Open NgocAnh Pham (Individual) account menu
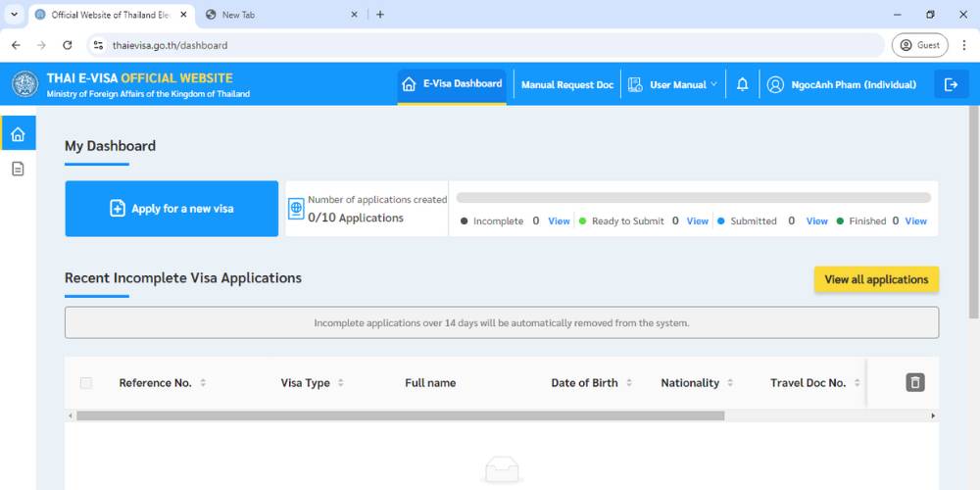Image resolution: width=980 pixels, height=490 pixels. pos(842,84)
